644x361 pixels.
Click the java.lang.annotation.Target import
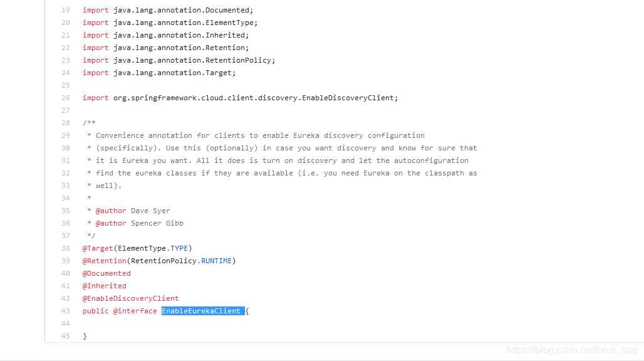point(175,73)
